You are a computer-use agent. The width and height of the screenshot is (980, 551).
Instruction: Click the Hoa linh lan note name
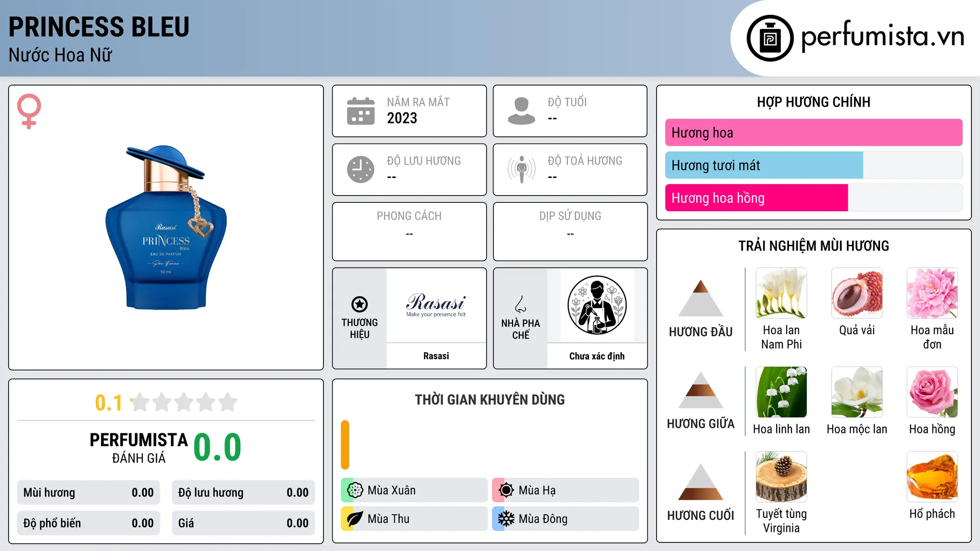point(781,429)
